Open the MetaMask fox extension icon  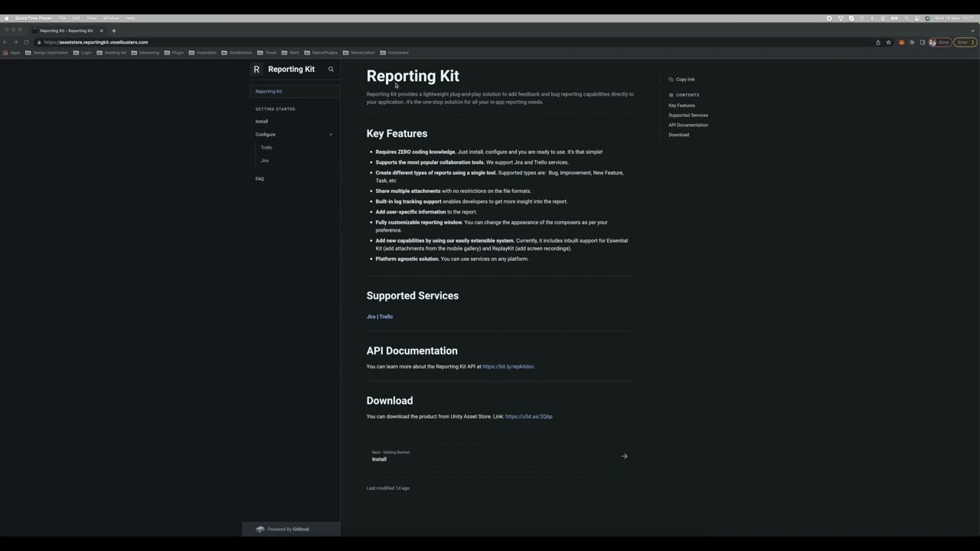coord(901,42)
